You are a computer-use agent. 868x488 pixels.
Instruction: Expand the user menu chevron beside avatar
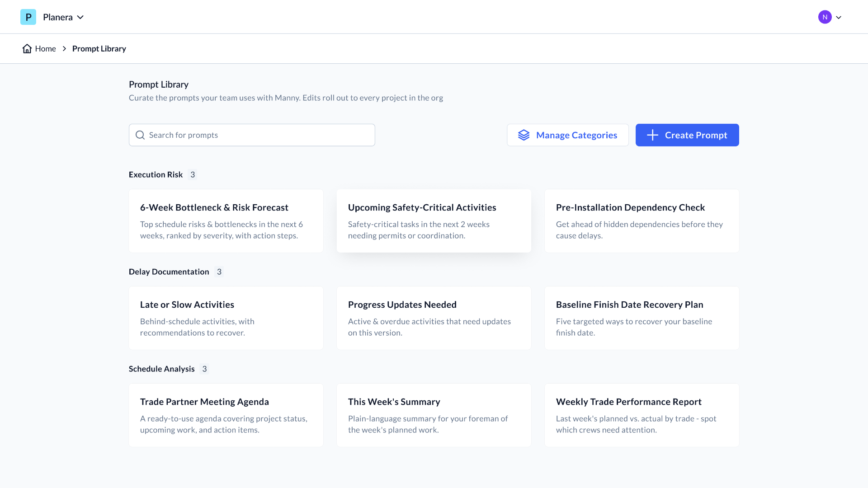pyautogui.click(x=839, y=18)
